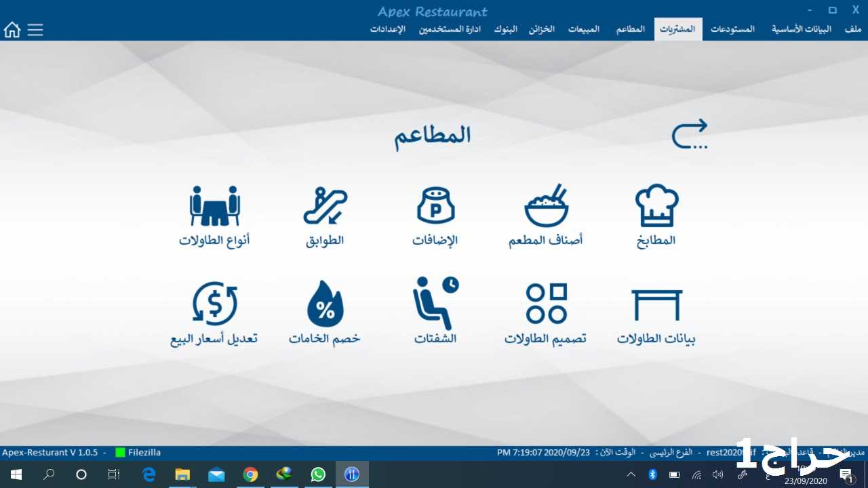Image resolution: width=868 pixels, height=488 pixels.
Task: Open the table data (بيانات الطاولات) icon
Action: [x=656, y=305]
